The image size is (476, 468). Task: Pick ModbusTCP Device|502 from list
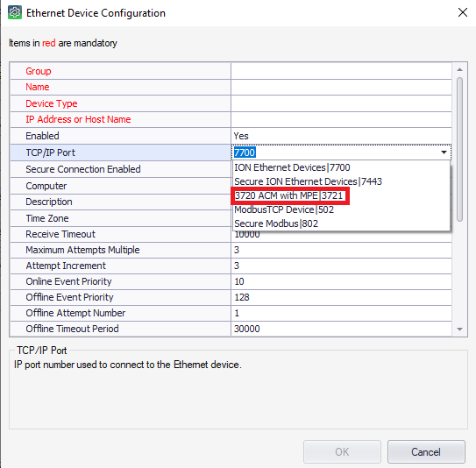(x=342, y=209)
